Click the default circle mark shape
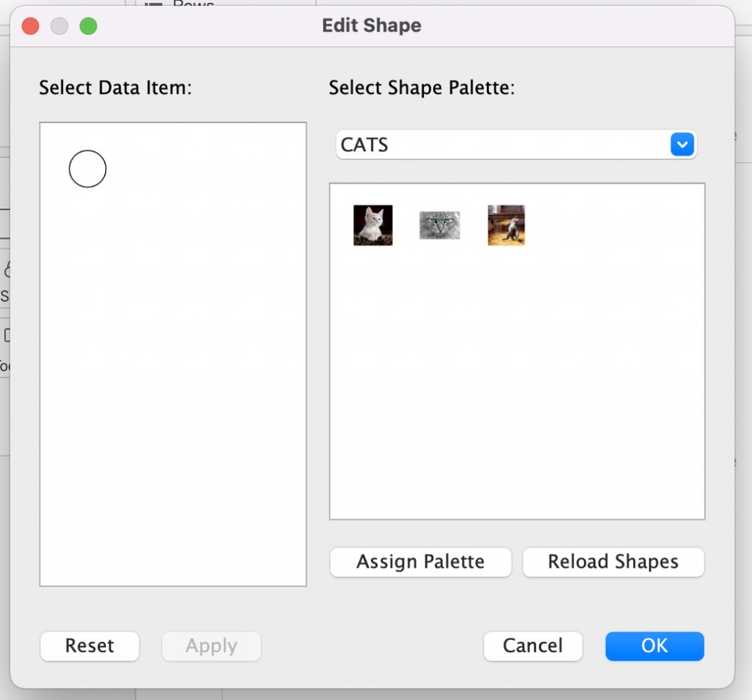This screenshot has height=700, width=752. click(x=87, y=168)
